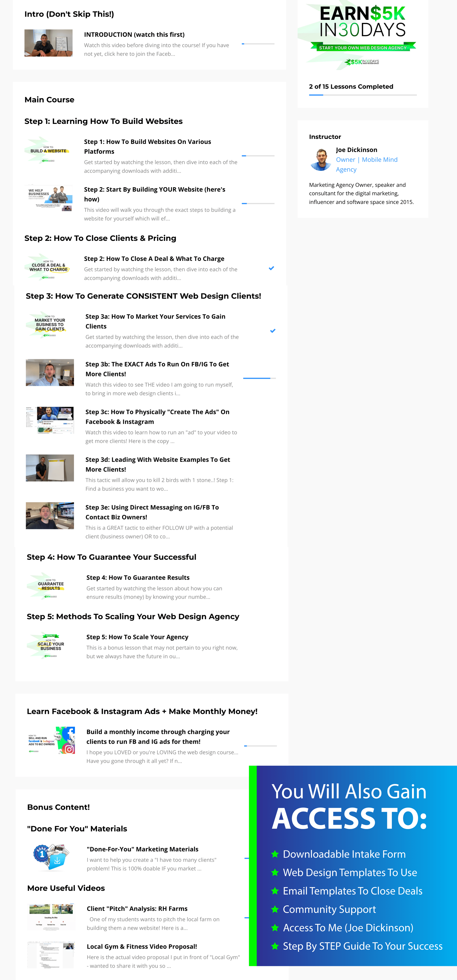This screenshot has width=457, height=980.
Task: Click star icon beside Access To Me (Joe Dickinson)
Action: click(275, 928)
